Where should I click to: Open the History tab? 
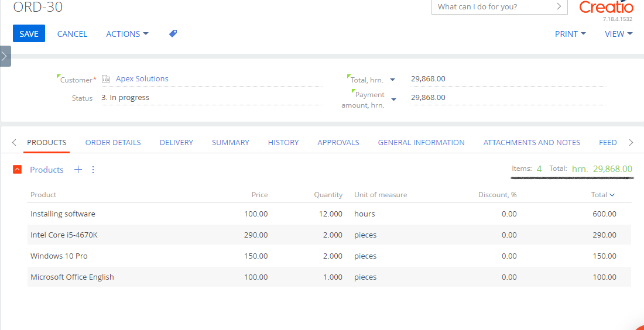pyautogui.click(x=283, y=142)
